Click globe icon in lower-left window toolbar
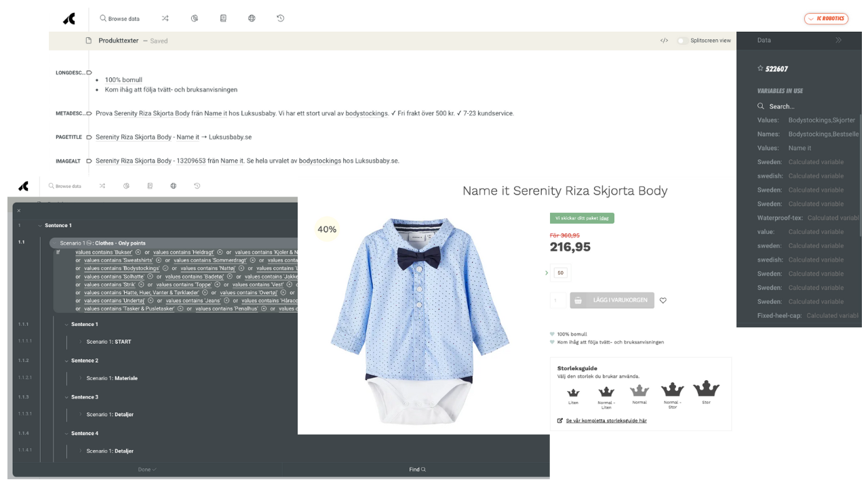The width and height of the screenshot is (868, 488). tap(173, 186)
